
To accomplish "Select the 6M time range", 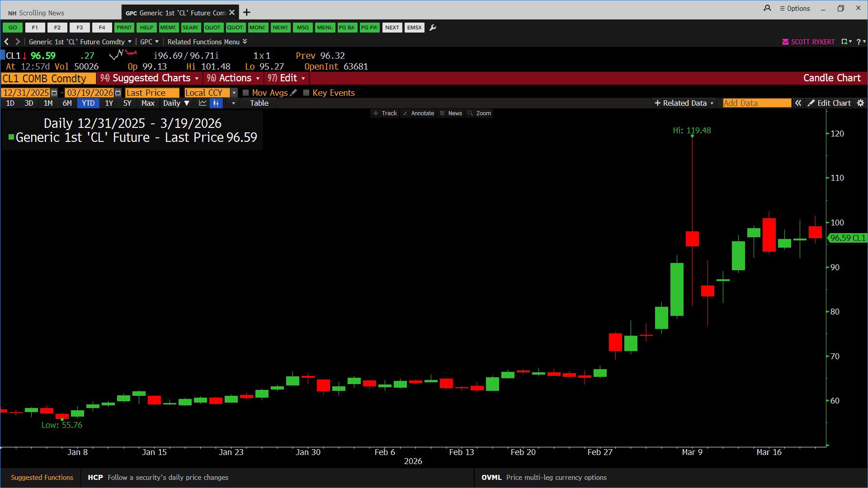I will pyautogui.click(x=67, y=103).
